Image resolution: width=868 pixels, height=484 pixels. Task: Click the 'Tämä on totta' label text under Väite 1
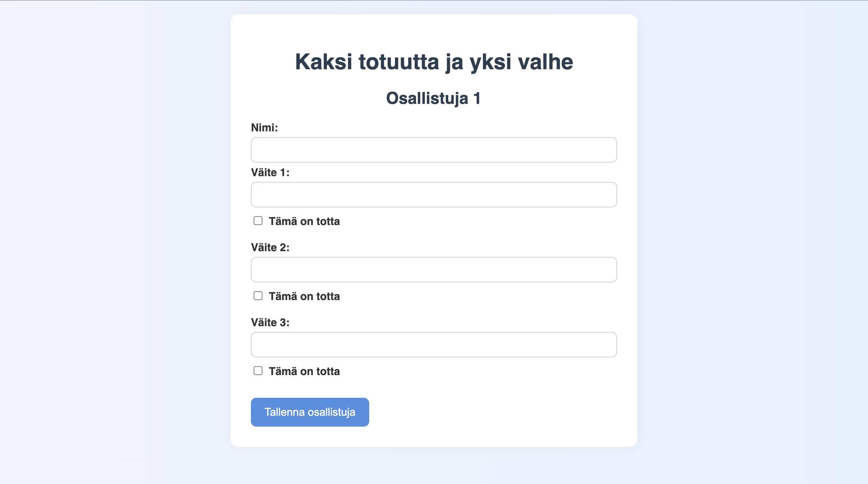pos(304,221)
